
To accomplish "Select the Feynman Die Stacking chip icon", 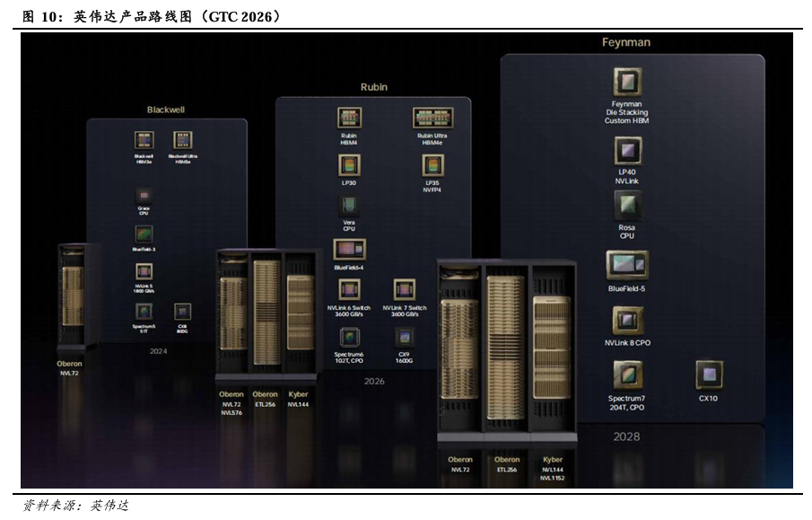I will [627, 82].
